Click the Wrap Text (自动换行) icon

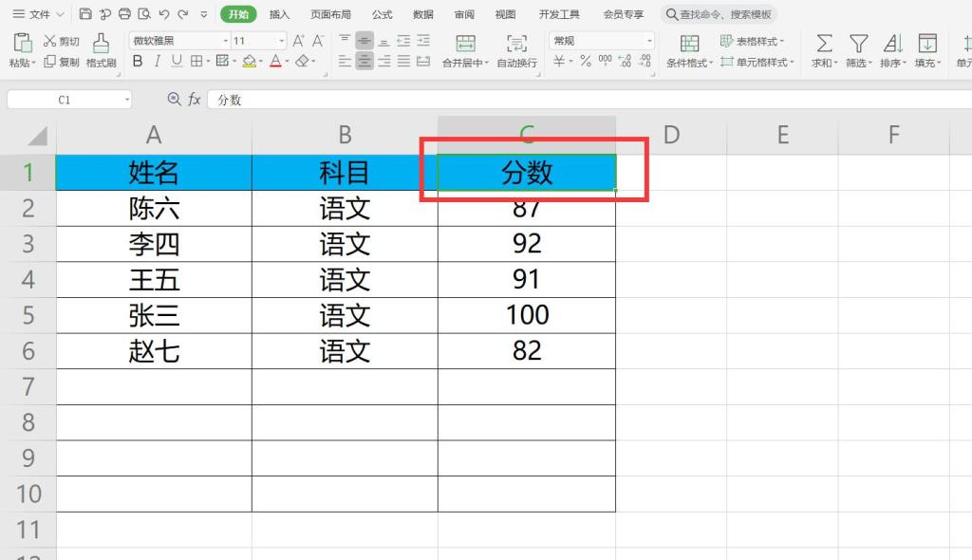click(x=516, y=43)
